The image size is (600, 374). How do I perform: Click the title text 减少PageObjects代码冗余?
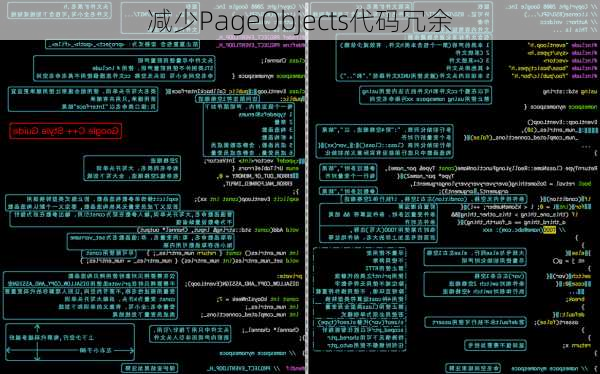tap(300, 21)
